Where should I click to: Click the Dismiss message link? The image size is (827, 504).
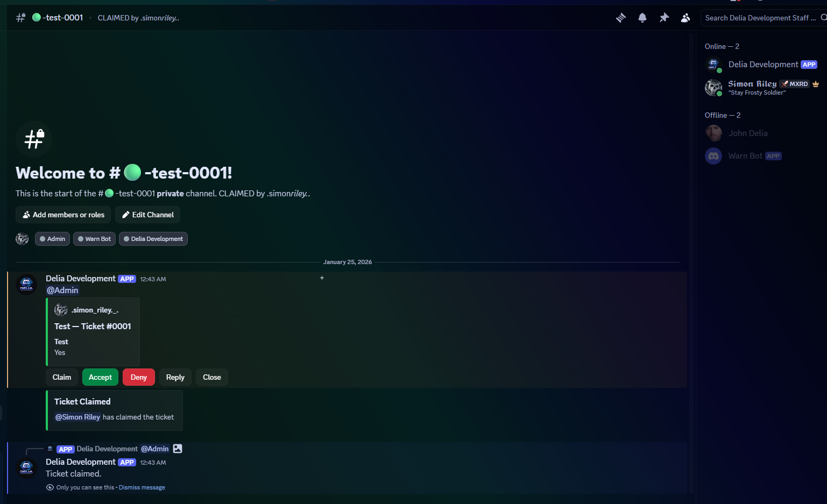pos(142,487)
